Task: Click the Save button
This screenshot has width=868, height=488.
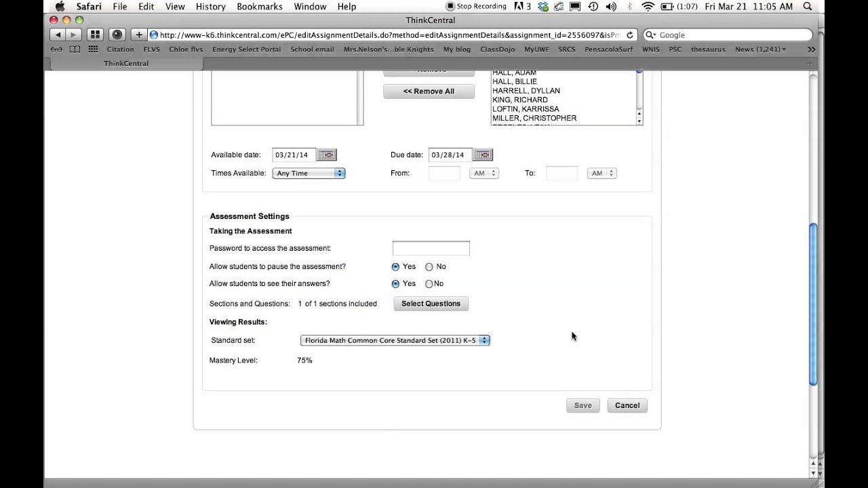Action: coord(583,405)
